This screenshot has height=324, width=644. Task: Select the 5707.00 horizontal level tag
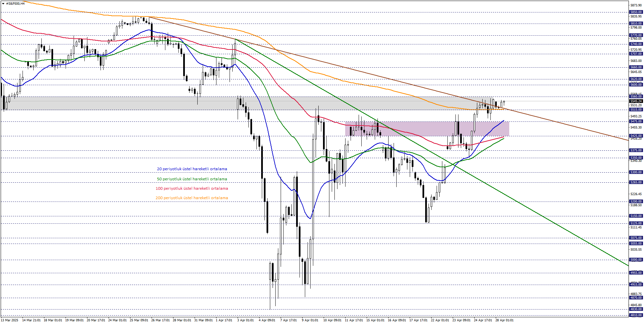(636, 54)
